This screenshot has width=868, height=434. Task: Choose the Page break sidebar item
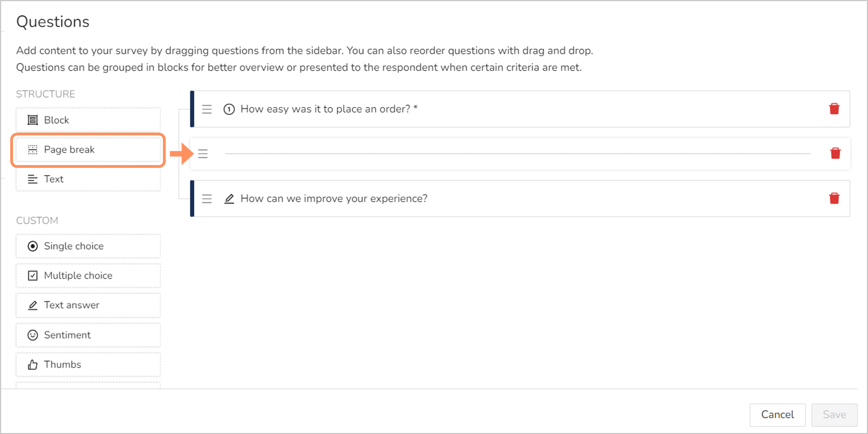click(x=88, y=150)
